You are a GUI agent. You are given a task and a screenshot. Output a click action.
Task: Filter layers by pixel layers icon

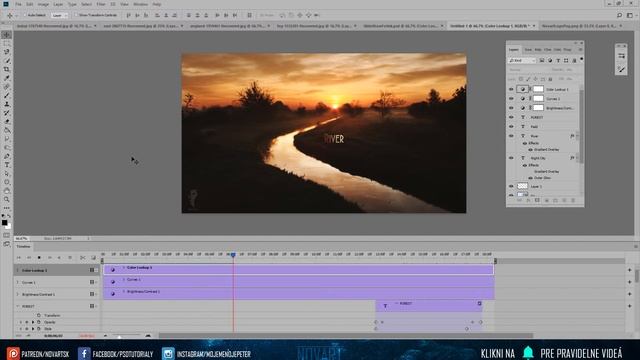[x=542, y=60]
